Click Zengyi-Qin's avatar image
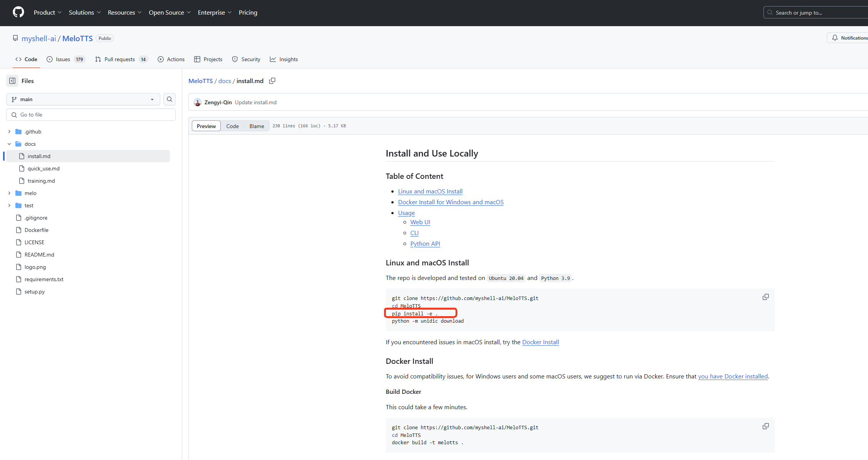868x460 pixels. coord(198,102)
